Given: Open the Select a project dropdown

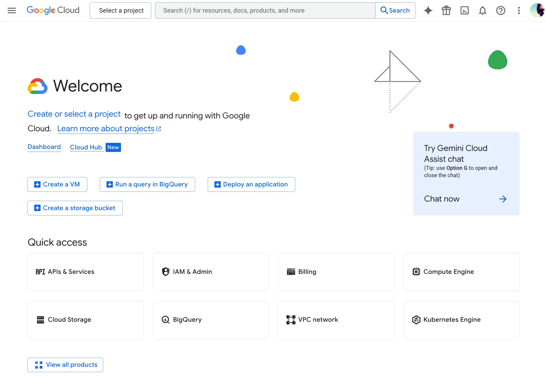Looking at the screenshot, I should 120,10.
